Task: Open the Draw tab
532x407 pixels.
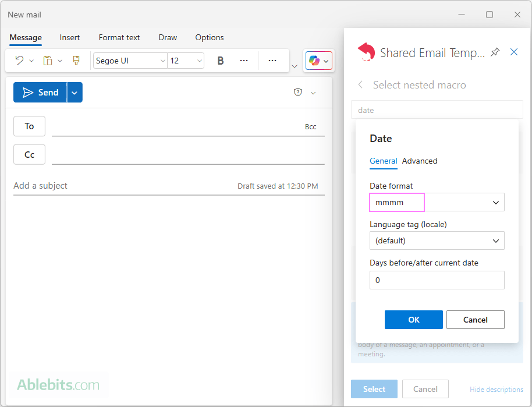Action: (168, 37)
